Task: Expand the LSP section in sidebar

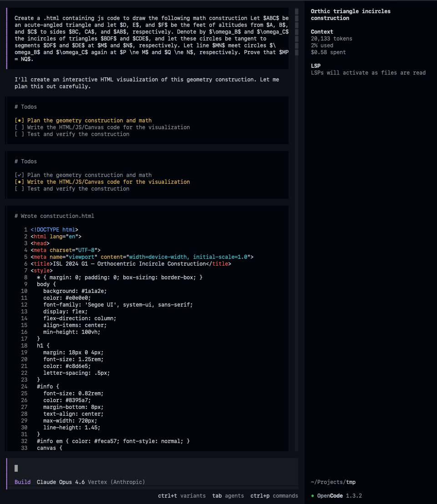Action: point(315,66)
